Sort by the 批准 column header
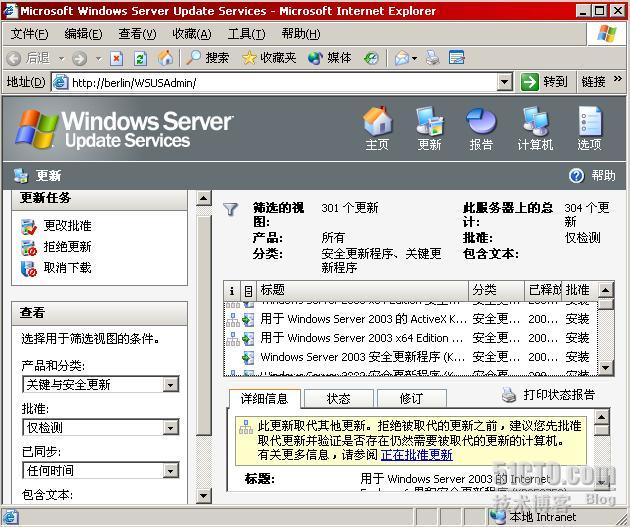This screenshot has height=527, width=630. coord(579,290)
